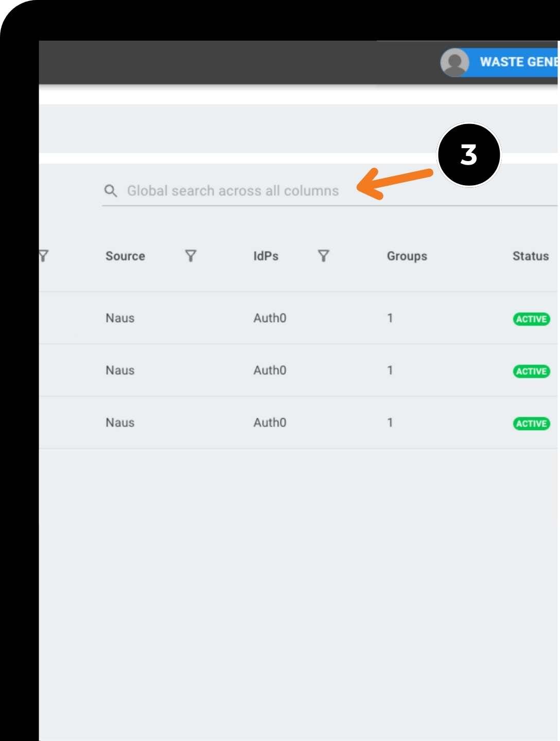Click the black number 3 annotation circle
Image resolution: width=560 pixels, height=741 pixels.
pos(469,155)
